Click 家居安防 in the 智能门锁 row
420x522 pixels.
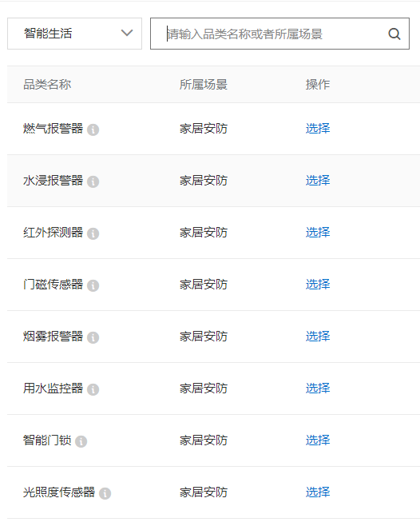tap(204, 440)
